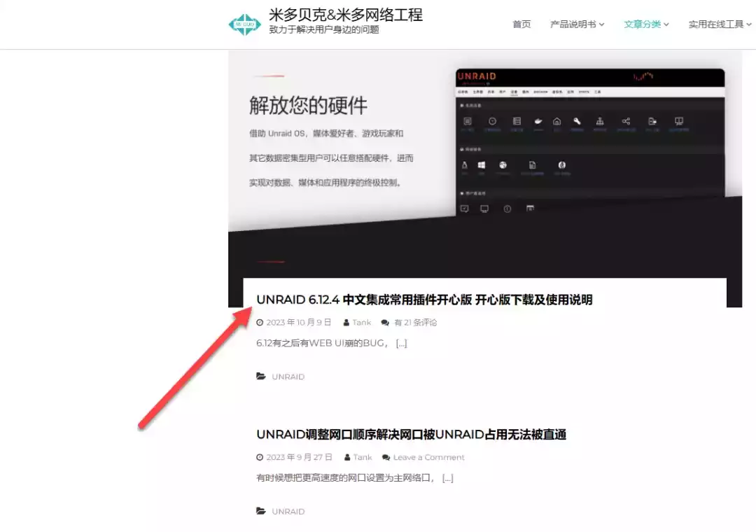Click the author icon of the 6.12.4 post

click(x=346, y=323)
